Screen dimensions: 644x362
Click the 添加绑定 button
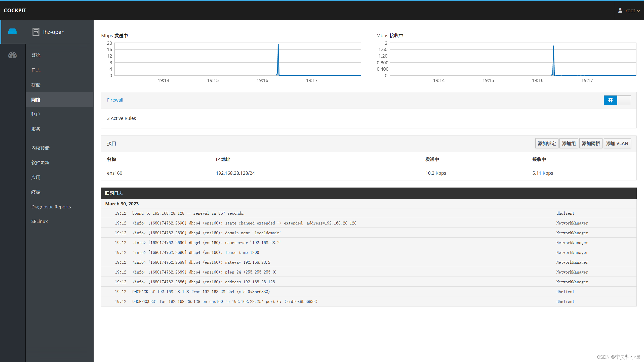click(x=546, y=144)
